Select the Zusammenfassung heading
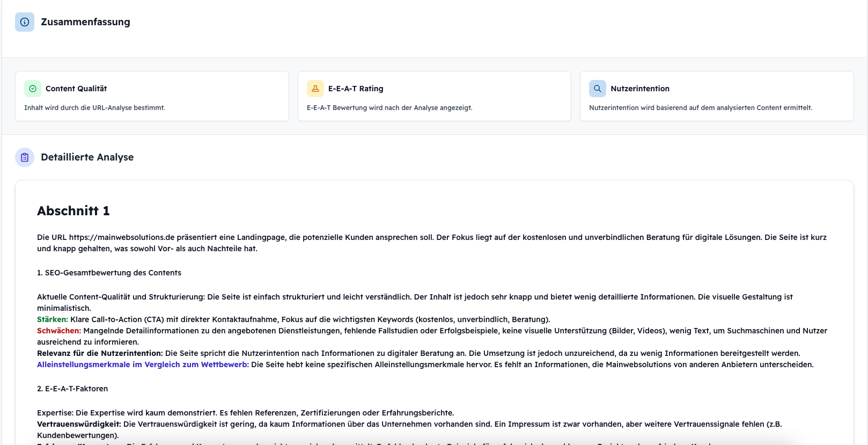The image size is (868, 445). click(85, 22)
